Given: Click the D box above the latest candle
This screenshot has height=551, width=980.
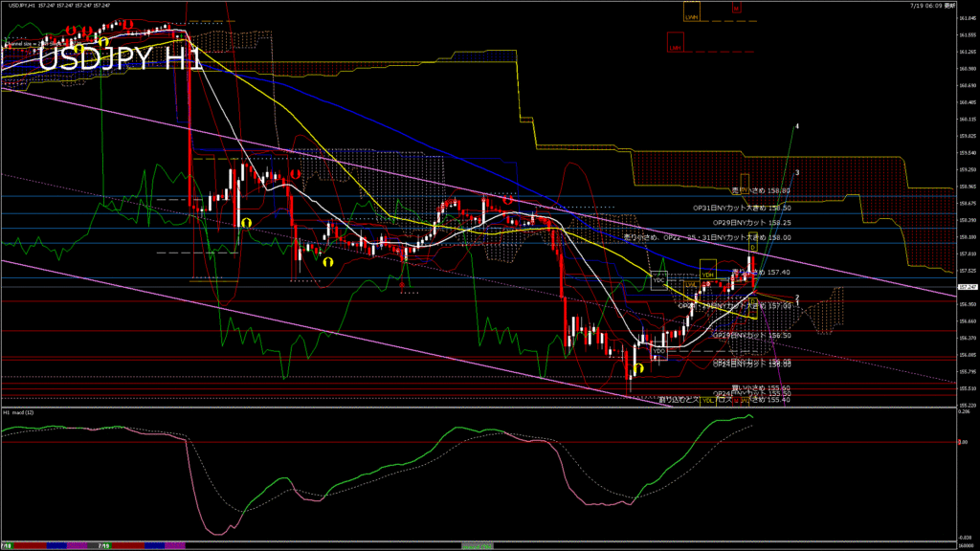Looking at the screenshot, I should 753,243.
